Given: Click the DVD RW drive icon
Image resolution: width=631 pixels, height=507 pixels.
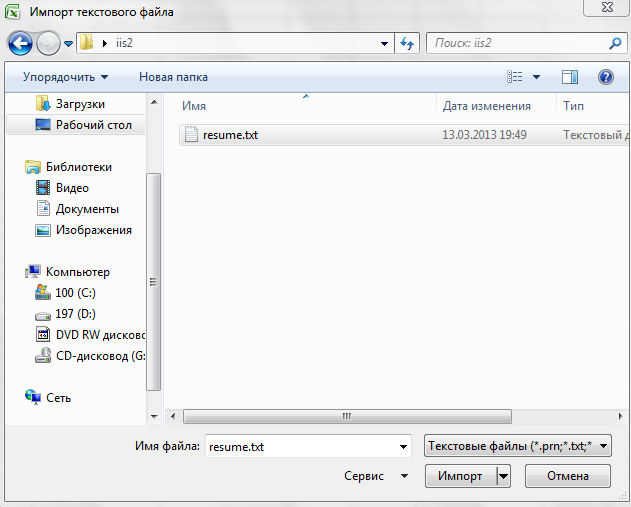Looking at the screenshot, I should click(x=43, y=334).
